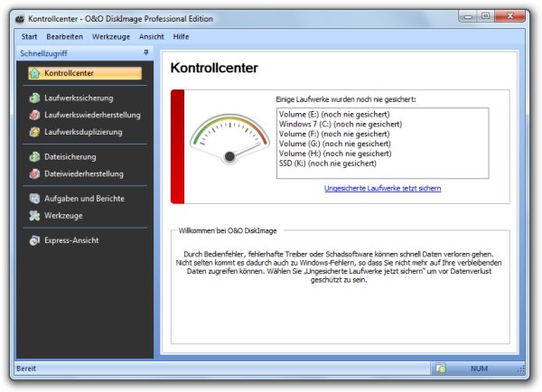The image size is (542, 392).
Task: Click the Laufwerkssicherung green drive icon
Action: pyautogui.click(x=34, y=98)
